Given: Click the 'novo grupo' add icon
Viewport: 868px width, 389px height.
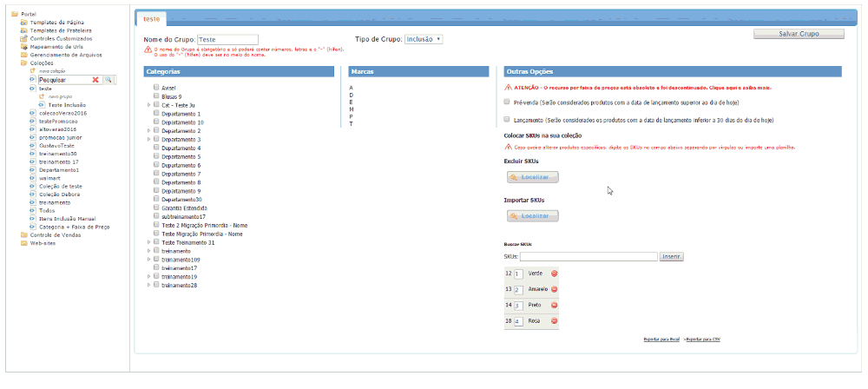Looking at the screenshot, I should point(42,96).
